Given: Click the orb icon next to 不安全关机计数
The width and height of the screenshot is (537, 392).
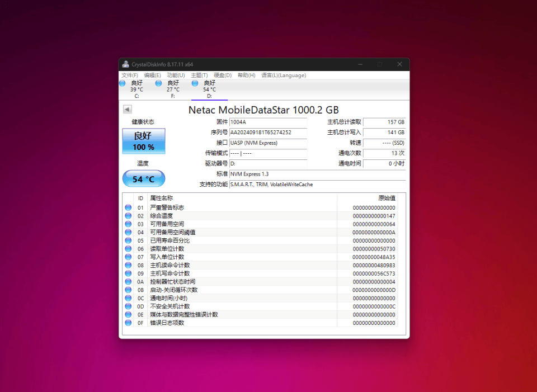Looking at the screenshot, I should 128,306.
